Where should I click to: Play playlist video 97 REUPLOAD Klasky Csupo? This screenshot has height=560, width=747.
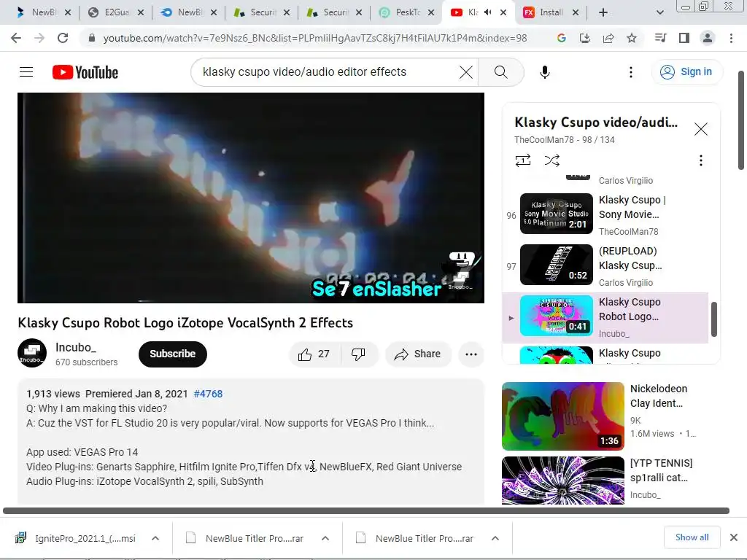[x=605, y=265]
